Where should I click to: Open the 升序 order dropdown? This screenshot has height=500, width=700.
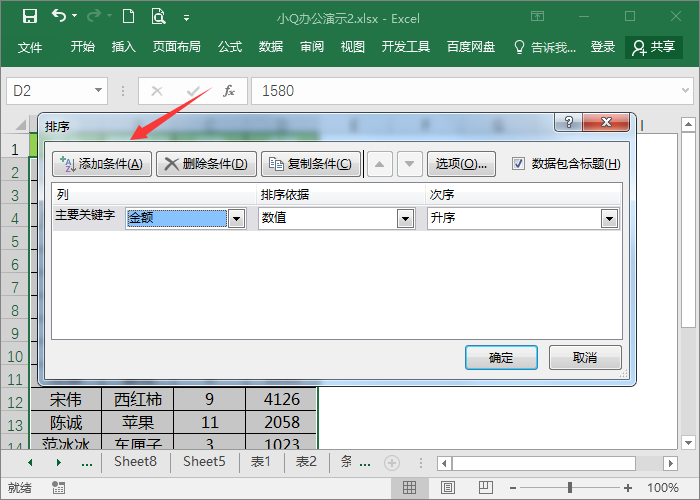tap(609, 219)
